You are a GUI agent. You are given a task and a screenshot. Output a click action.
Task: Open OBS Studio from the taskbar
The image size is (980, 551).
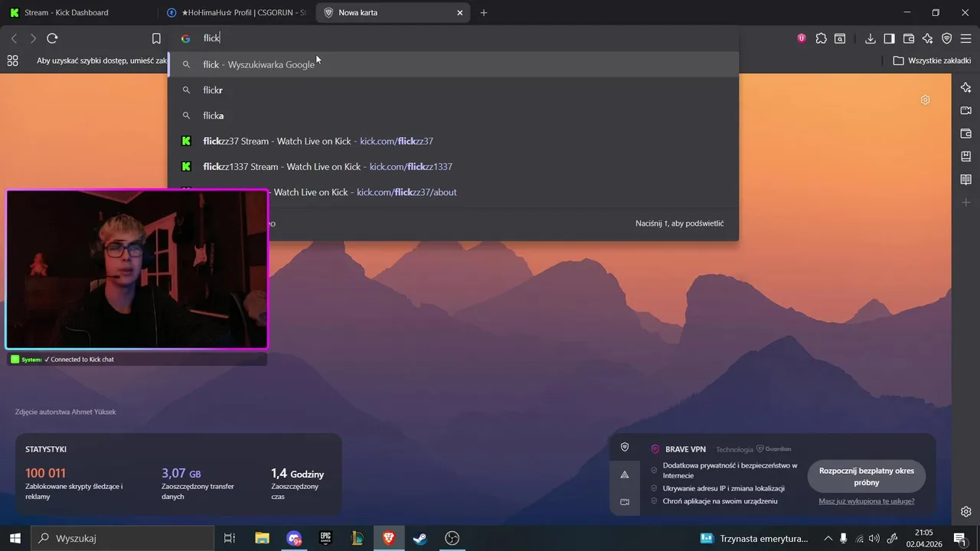[452, 538]
